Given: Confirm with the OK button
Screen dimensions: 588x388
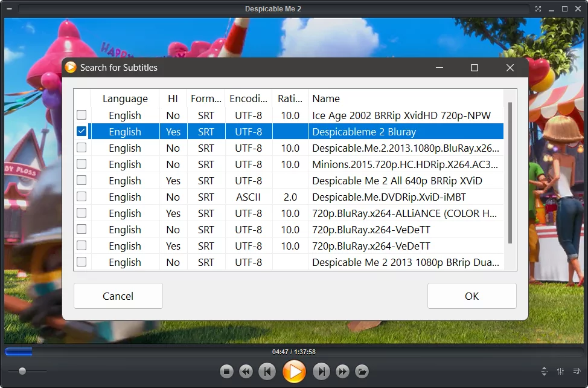Looking at the screenshot, I should 471,296.
